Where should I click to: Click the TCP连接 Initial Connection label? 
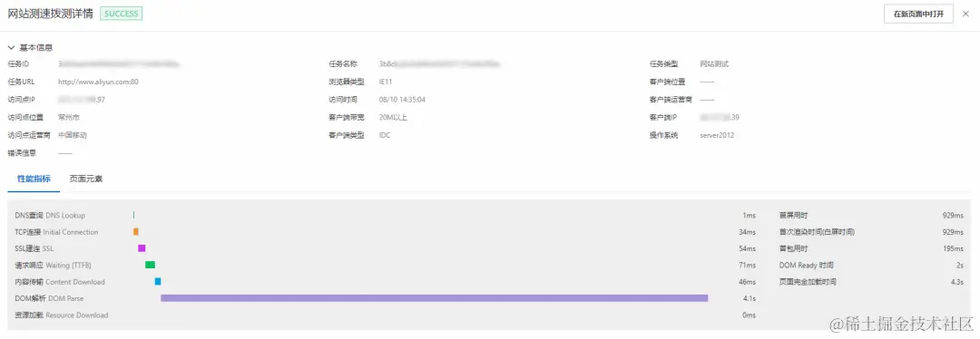(x=57, y=232)
